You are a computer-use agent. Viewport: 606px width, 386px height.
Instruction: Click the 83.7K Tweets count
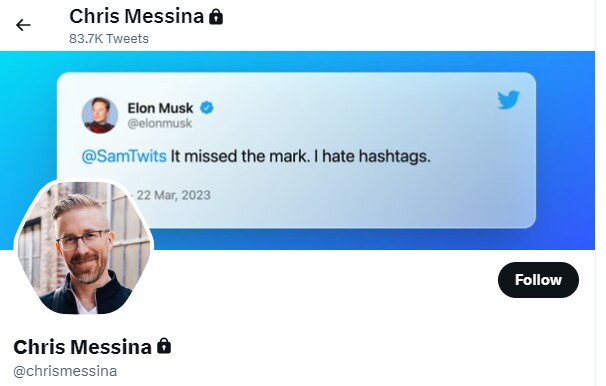point(109,39)
